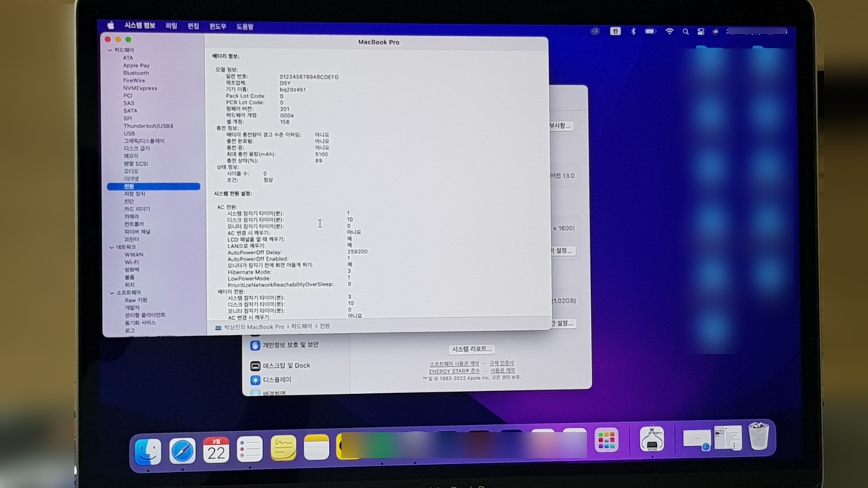This screenshot has height=488, width=868.
Task: Click the 최대 충전 용량 value 5100
Action: coord(321,154)
